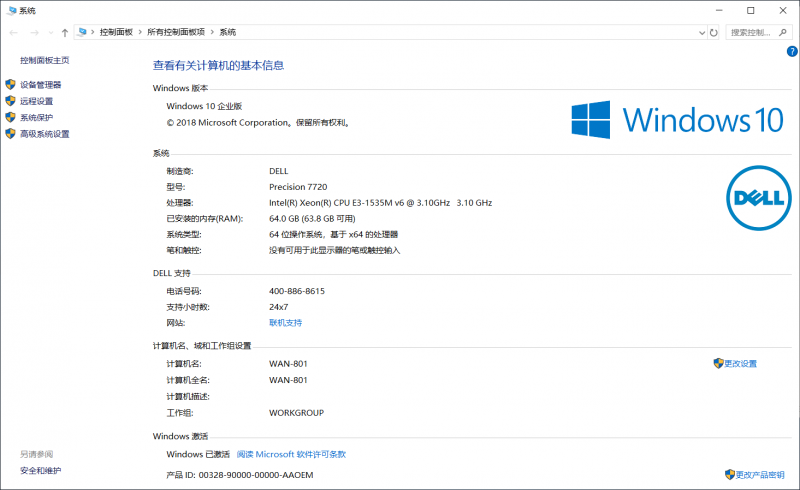Click the round DELL logo

[759, 198]
